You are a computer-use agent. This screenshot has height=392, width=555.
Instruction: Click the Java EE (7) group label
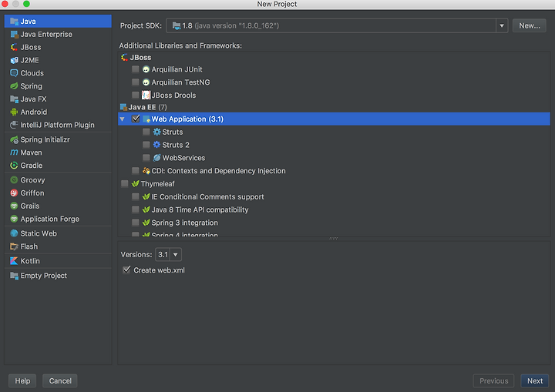(x=147, y=107)
